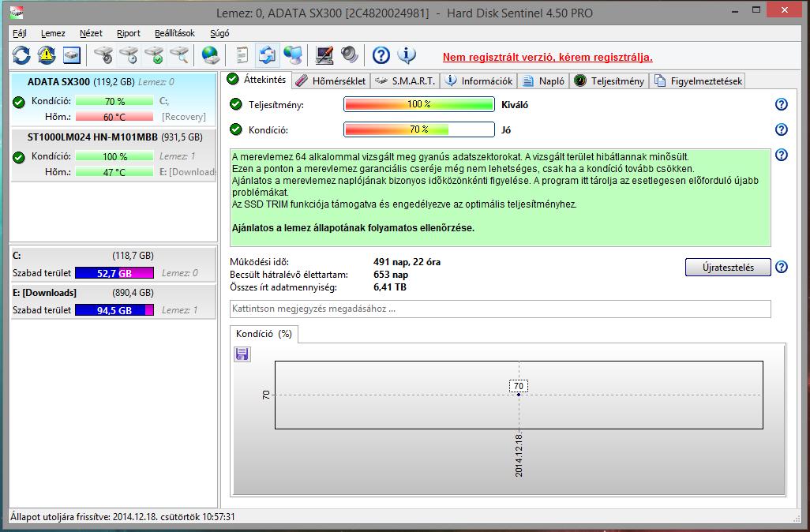Open the Lemez menu
The width and height of the screenshot is (810, 532).
53,33
